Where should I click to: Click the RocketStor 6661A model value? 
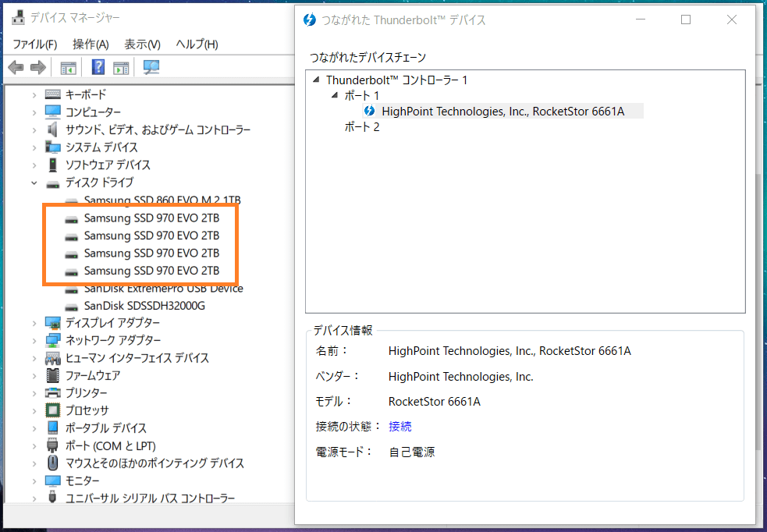(x=435, y=402)
